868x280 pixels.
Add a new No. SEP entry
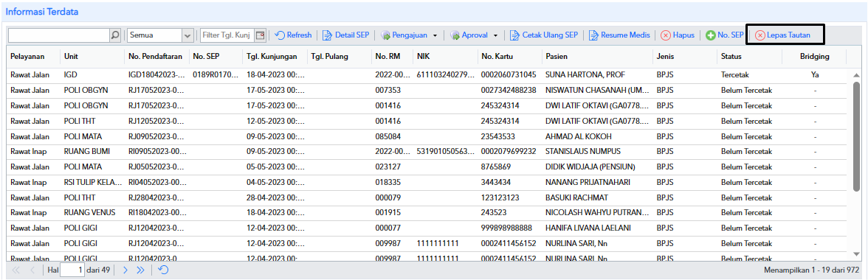pyautogui.click(x=725, y=35)
